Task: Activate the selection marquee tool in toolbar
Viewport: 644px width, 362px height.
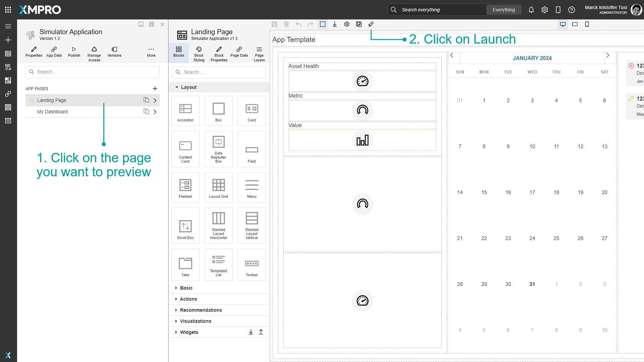Action: (322, 24)
